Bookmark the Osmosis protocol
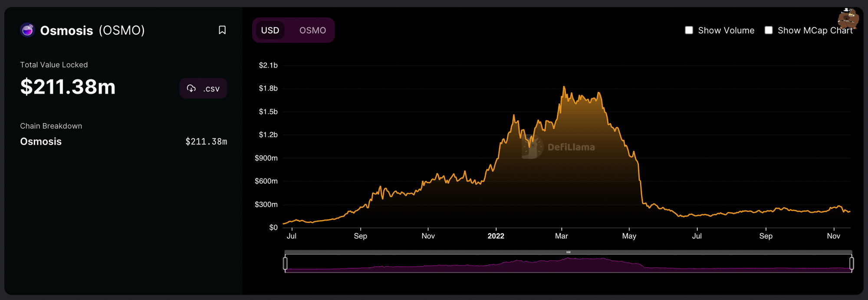 point(222,30)
